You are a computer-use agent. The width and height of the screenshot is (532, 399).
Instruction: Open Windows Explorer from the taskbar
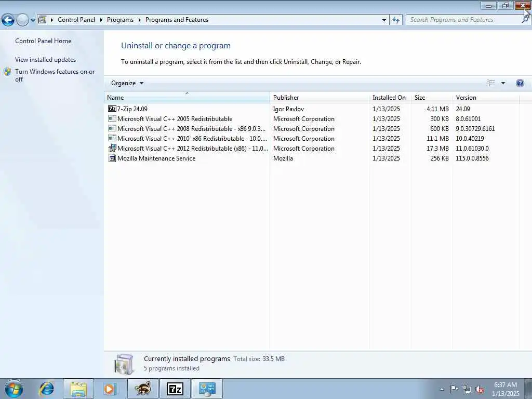click(x=78, y=389)
